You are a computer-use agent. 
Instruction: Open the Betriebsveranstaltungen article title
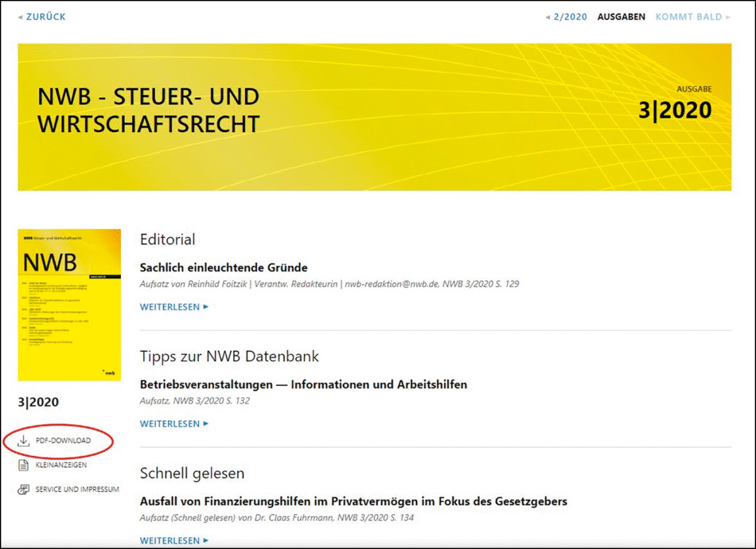(x=303, y=384)
